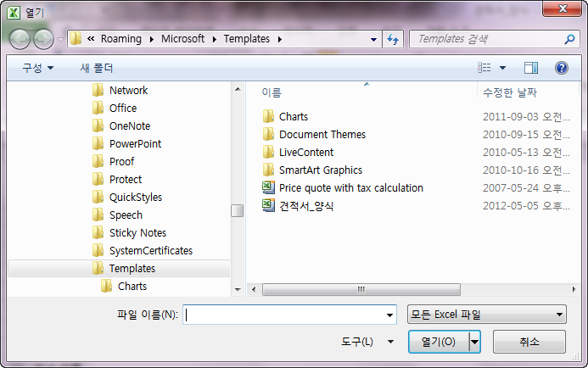The image size is (588, 368).
Task: Click OneNote folder icon in tree
Action: click(98, 125)
